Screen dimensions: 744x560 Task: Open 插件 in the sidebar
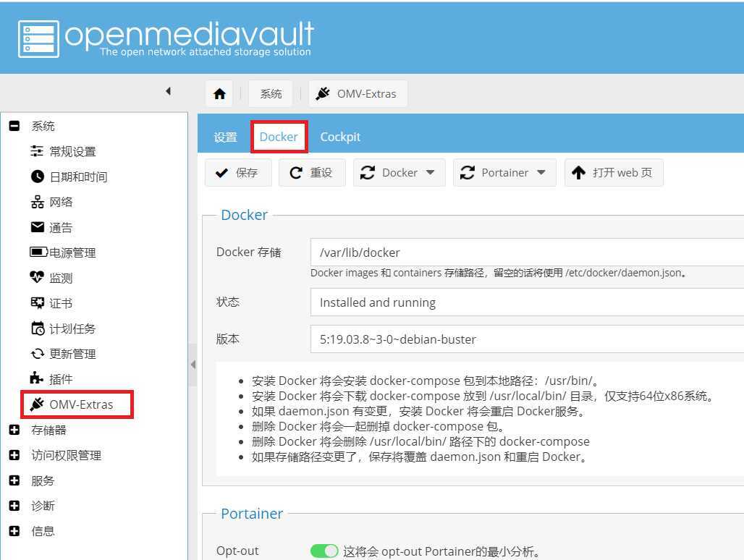coord(61,379)
